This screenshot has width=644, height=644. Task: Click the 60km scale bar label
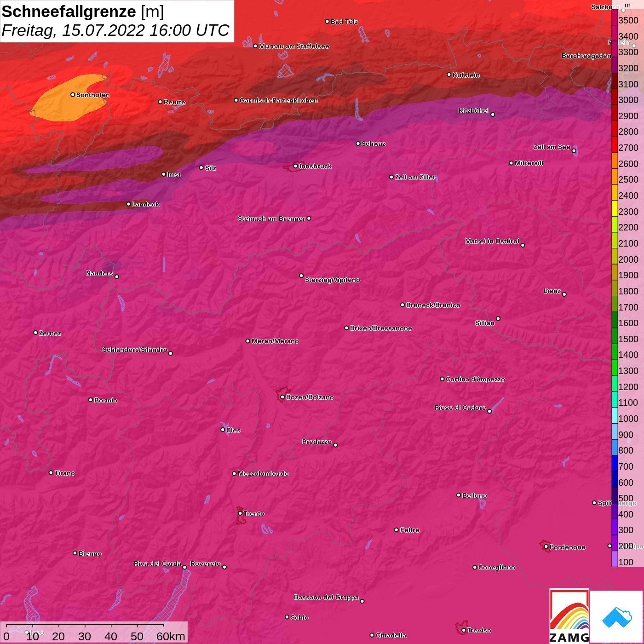point(171,636)
